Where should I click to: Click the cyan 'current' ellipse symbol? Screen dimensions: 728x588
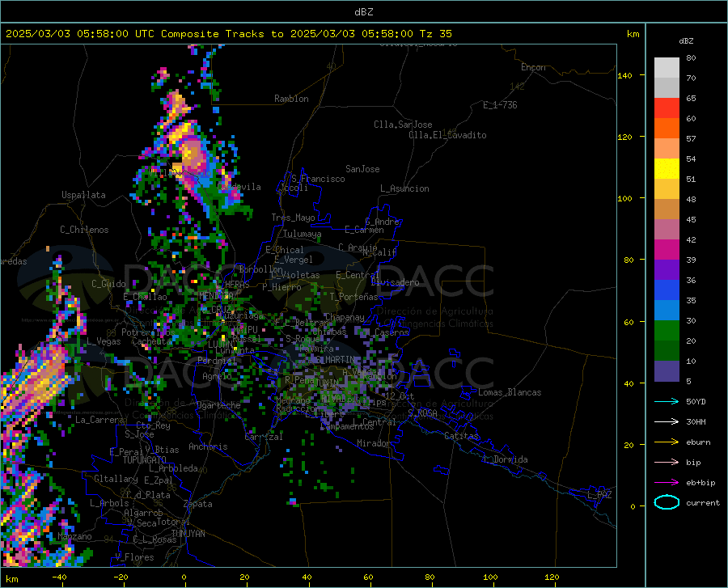667,502
